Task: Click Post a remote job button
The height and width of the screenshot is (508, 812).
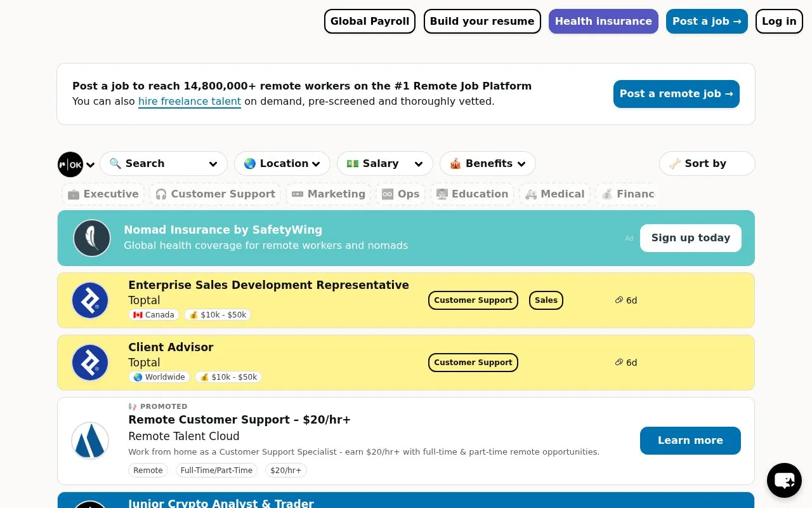Action: (x=676, y=94)
